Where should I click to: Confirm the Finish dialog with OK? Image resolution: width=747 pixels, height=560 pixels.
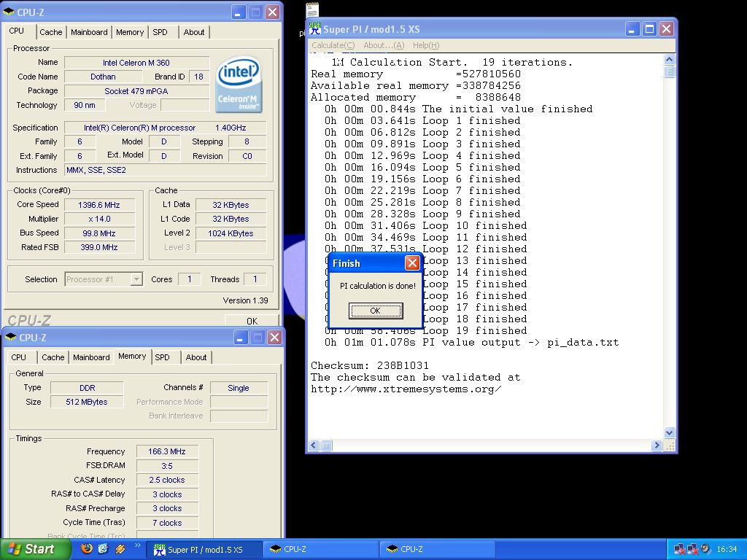point(376,311)
